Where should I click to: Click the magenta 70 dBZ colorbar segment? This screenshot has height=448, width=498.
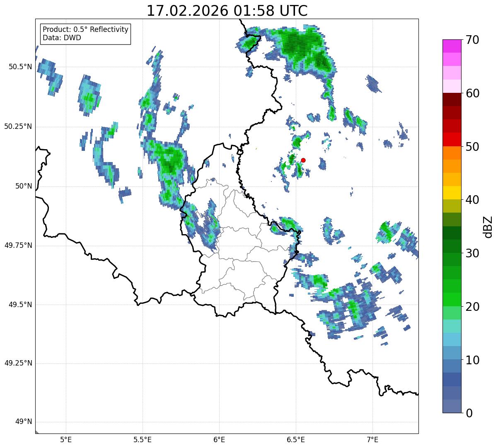point(452,46)
